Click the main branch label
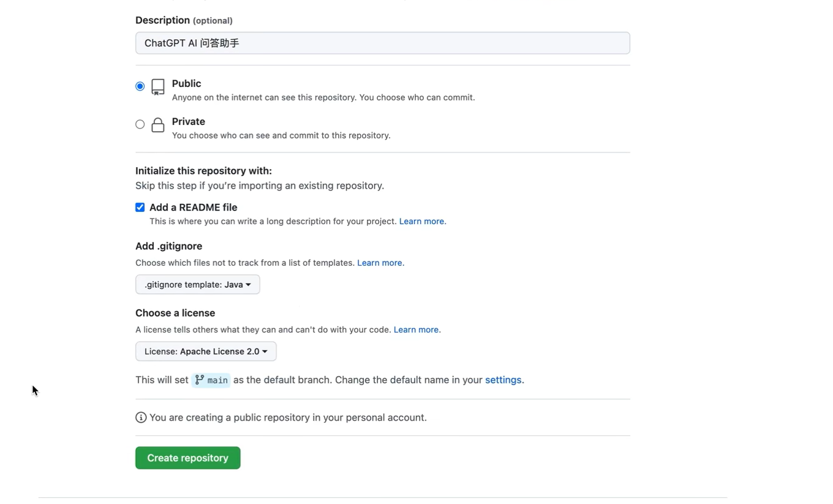Viewport: 833px width, 504px height. tap(211, 380)
